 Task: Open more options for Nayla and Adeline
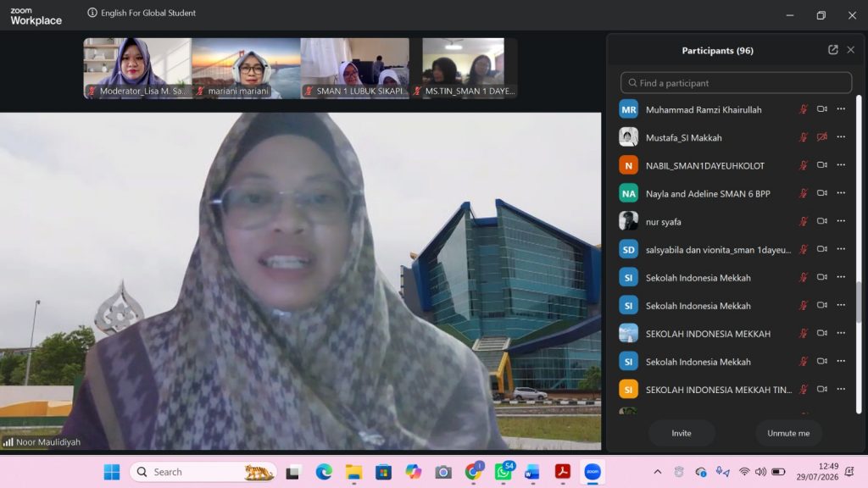tap(841, 193)
